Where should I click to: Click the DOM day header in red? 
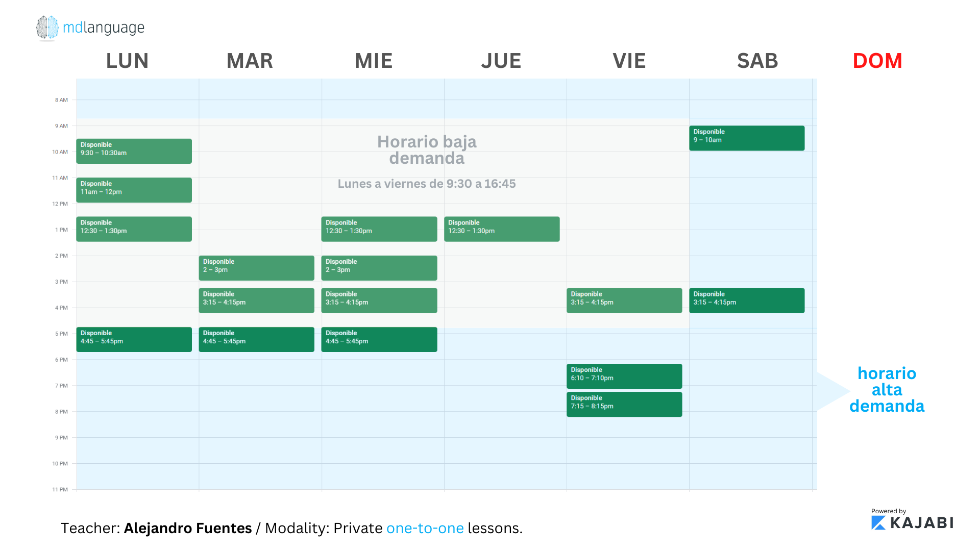877,61
